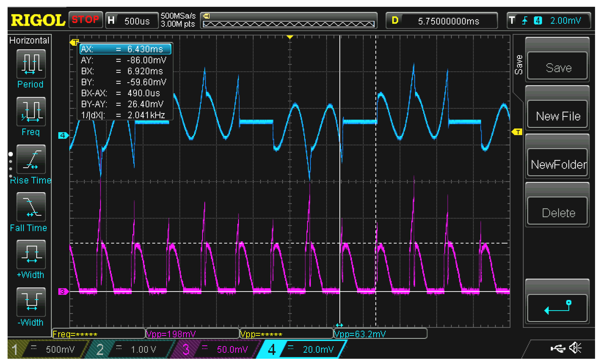This screenshot has width=603, height=364.
Task: Click the USB status icon
Action: pos(558,348)
